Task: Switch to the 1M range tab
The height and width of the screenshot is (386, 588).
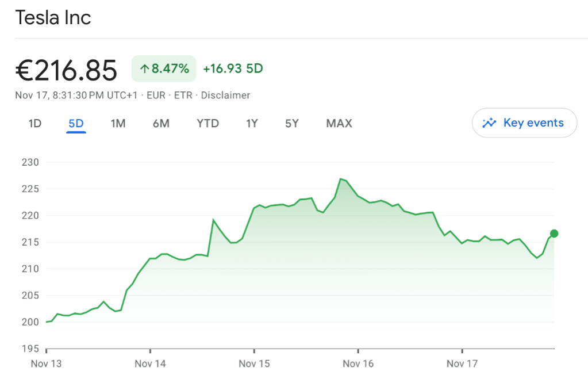Action: click(118, 123)
